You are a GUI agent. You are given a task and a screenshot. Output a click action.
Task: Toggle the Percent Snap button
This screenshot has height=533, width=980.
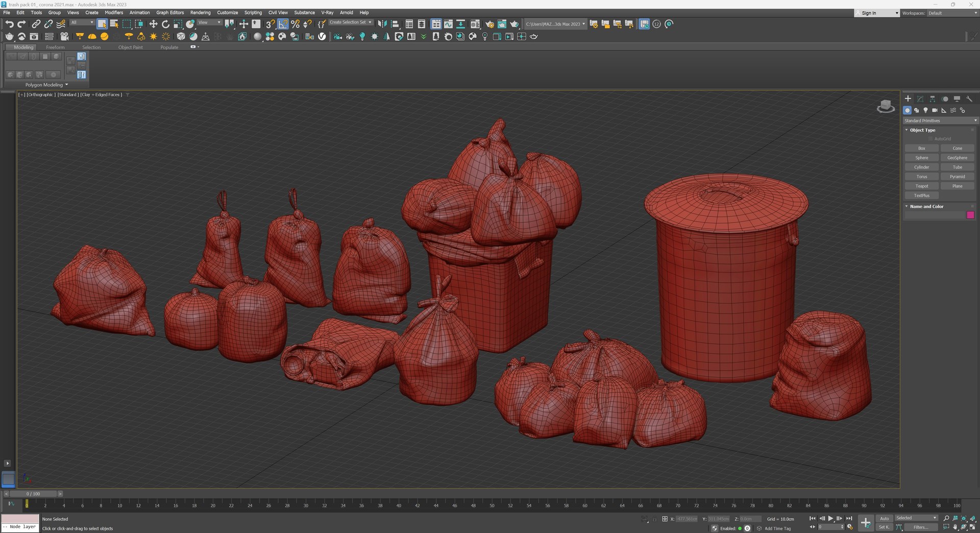(x=295, y=24)
